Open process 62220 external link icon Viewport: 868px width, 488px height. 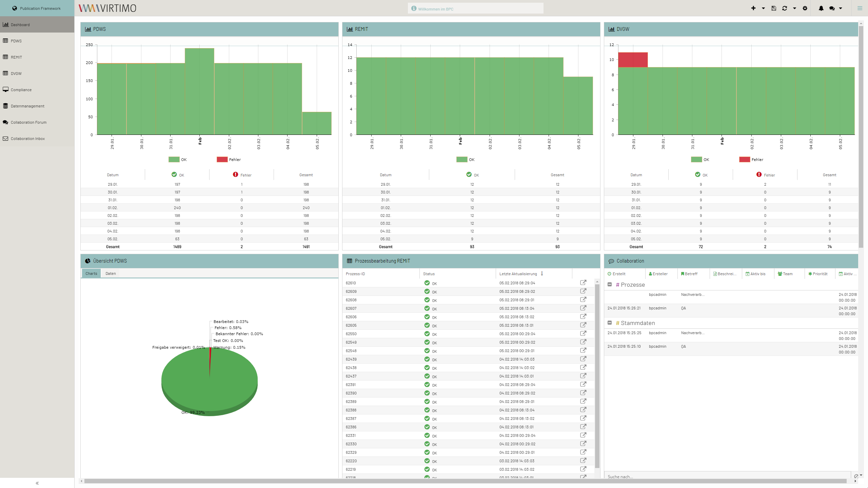point(583,461)
